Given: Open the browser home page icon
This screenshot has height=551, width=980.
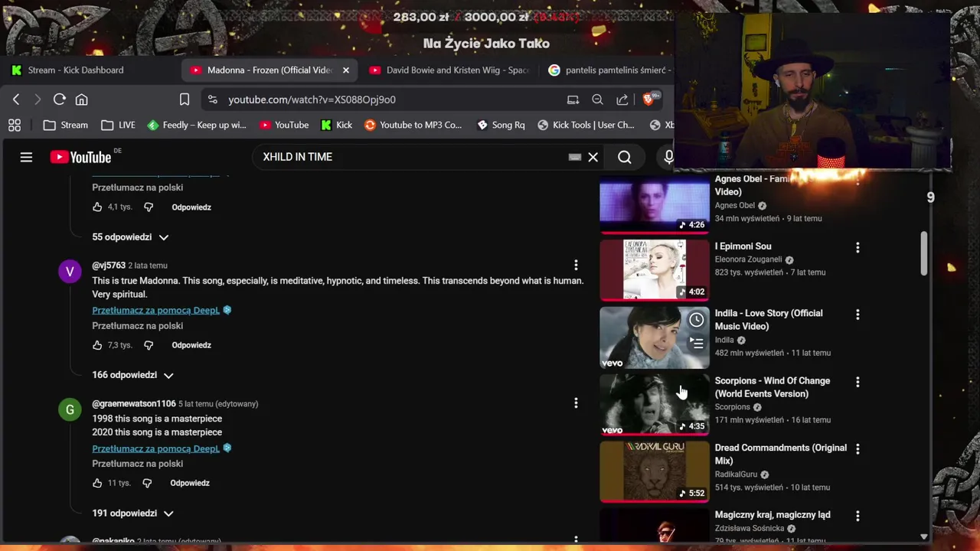Looking at the screenshot, I should tap(81, 99).
